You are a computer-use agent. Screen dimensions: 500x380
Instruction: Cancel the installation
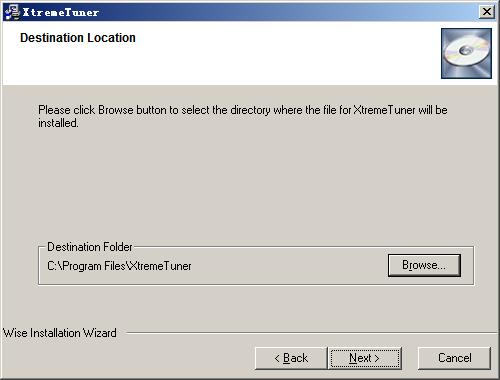(x=454, y=358)
